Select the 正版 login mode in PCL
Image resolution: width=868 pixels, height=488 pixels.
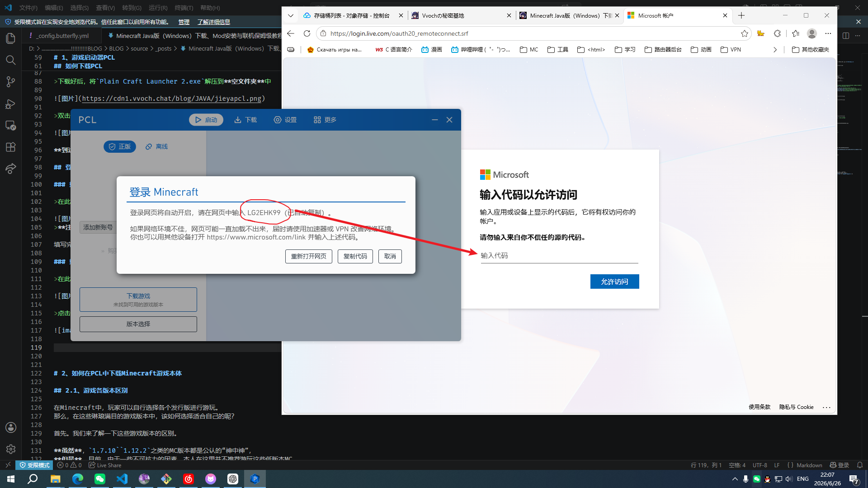[120, 147]
